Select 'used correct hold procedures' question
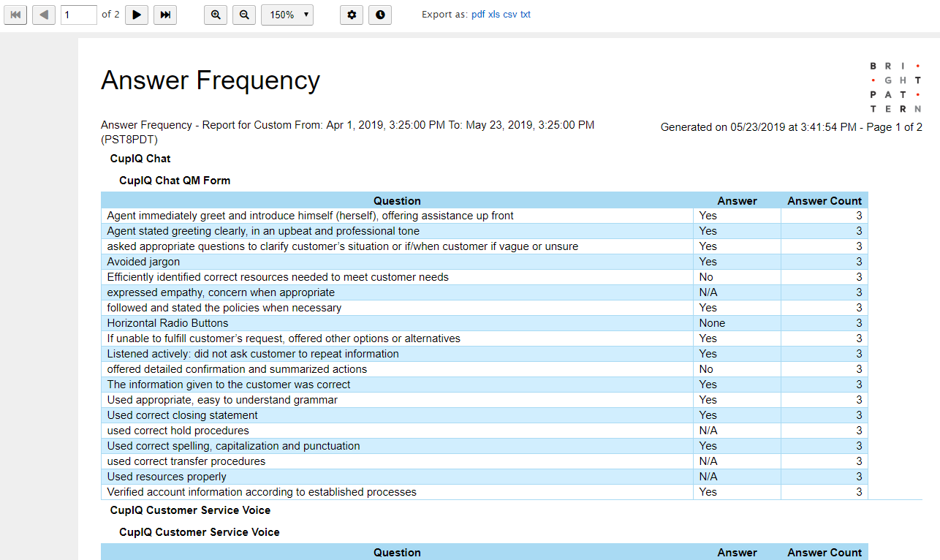The width and height of the screenshot is (940, 560). click(178, 431)
